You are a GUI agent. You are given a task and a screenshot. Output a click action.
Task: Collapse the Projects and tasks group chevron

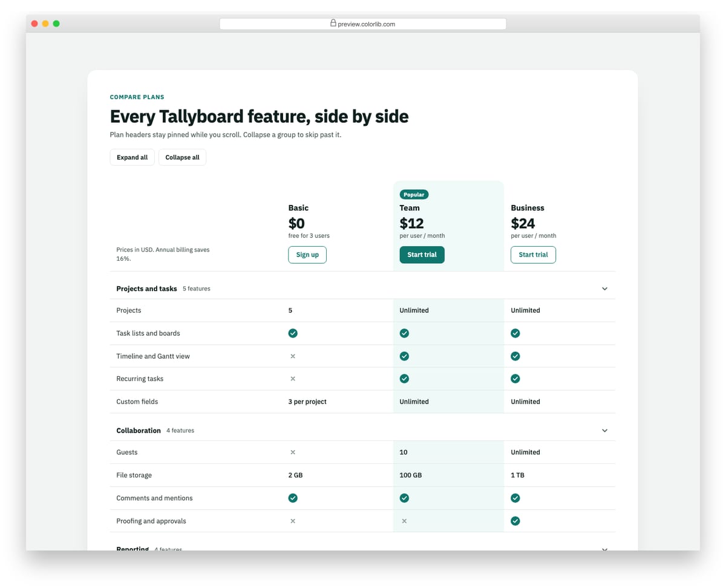coord(604,289)
